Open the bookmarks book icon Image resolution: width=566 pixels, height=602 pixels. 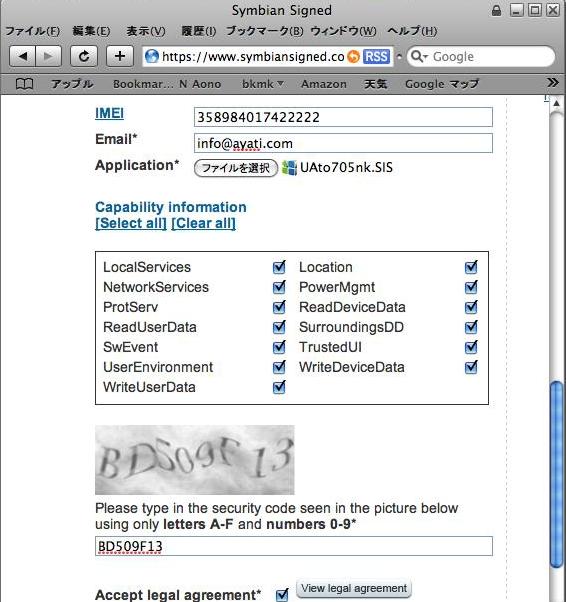pyautogui.click(x=24, y=83)
